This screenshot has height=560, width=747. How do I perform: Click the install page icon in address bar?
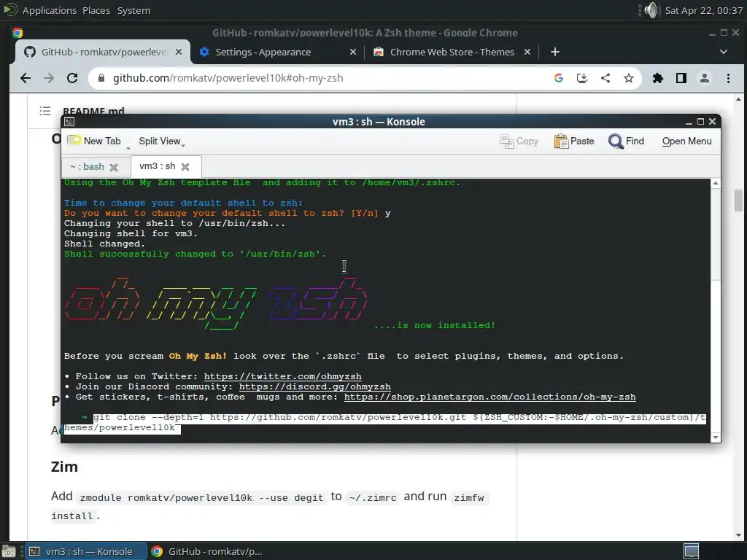tap(582, 78)
